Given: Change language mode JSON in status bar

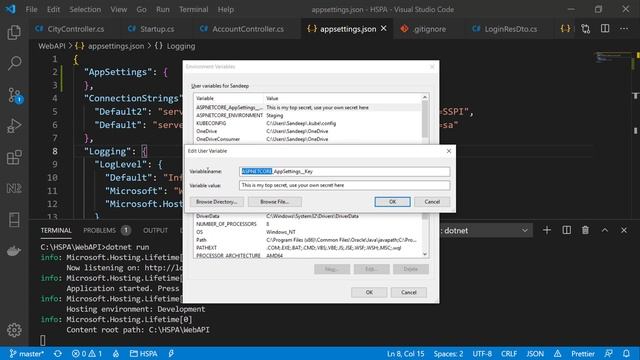Looking at the screenshot, I should 535,353.
